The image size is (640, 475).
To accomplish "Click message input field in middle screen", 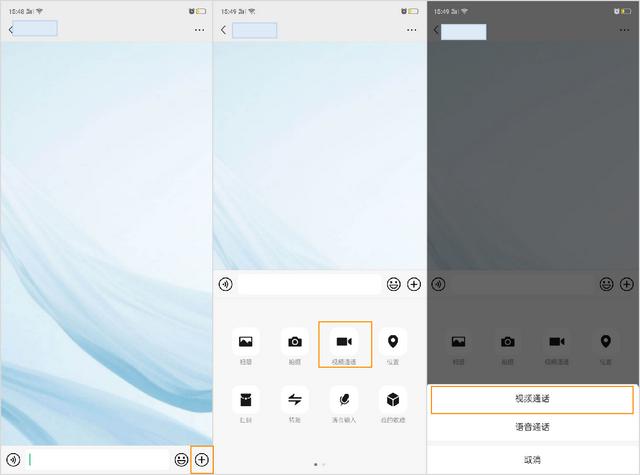I will (309, 284).
